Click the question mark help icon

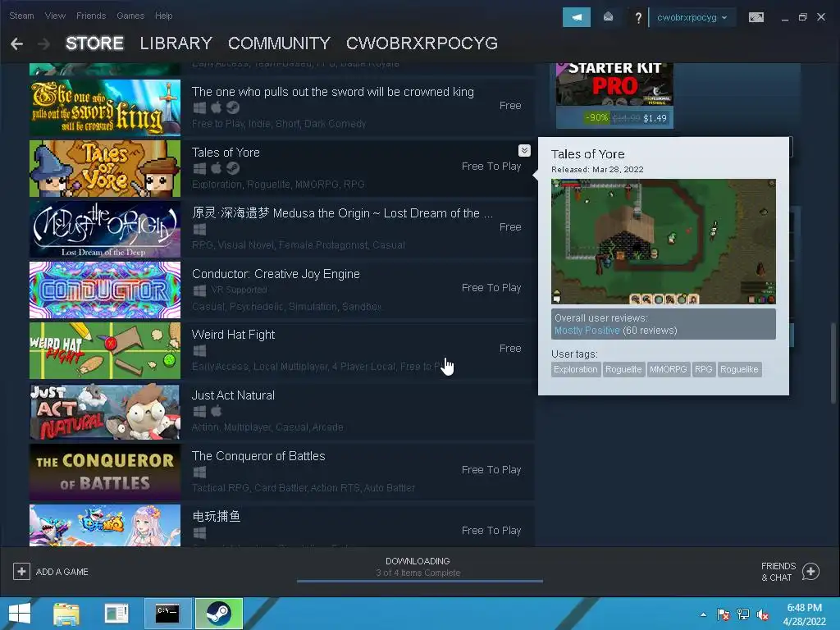click(638, 18)
